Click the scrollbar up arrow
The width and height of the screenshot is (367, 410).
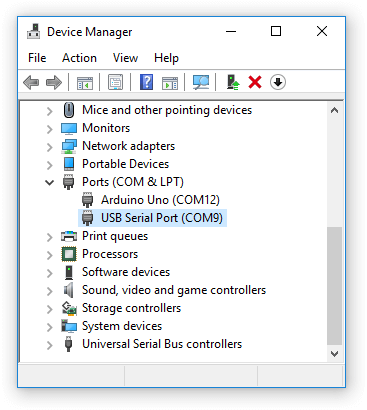[x=334, y=110]
